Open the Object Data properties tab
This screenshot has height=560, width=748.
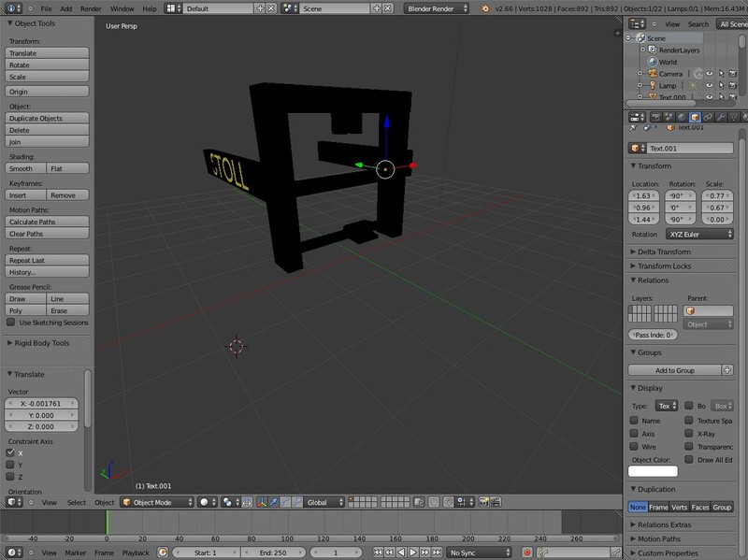(x=733, y=117)
